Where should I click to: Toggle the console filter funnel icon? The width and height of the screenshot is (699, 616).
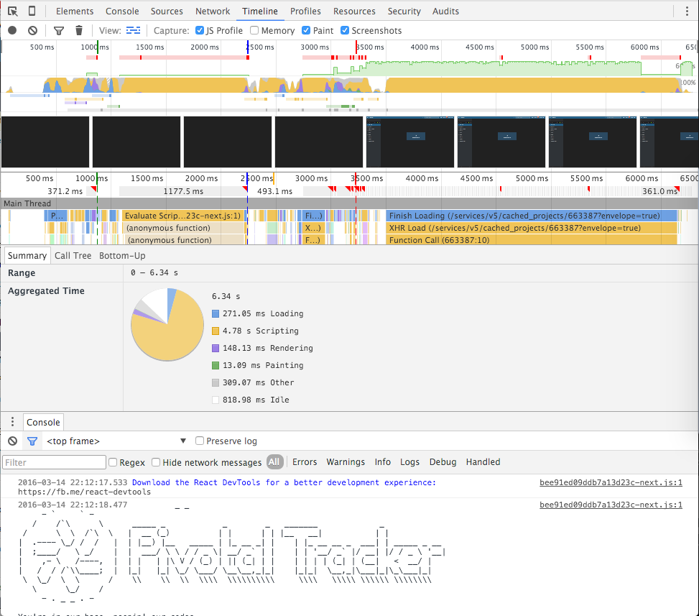pyautogui.click(x=32, y=441)
